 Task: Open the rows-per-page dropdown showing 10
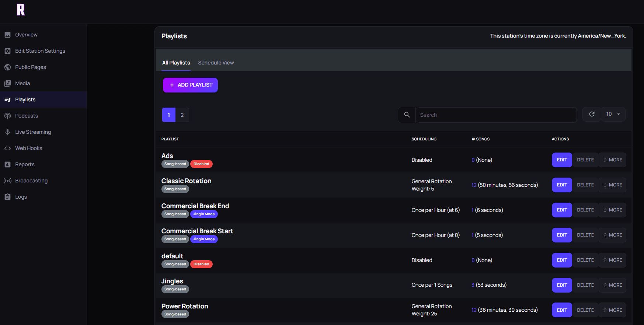(613, 114)
